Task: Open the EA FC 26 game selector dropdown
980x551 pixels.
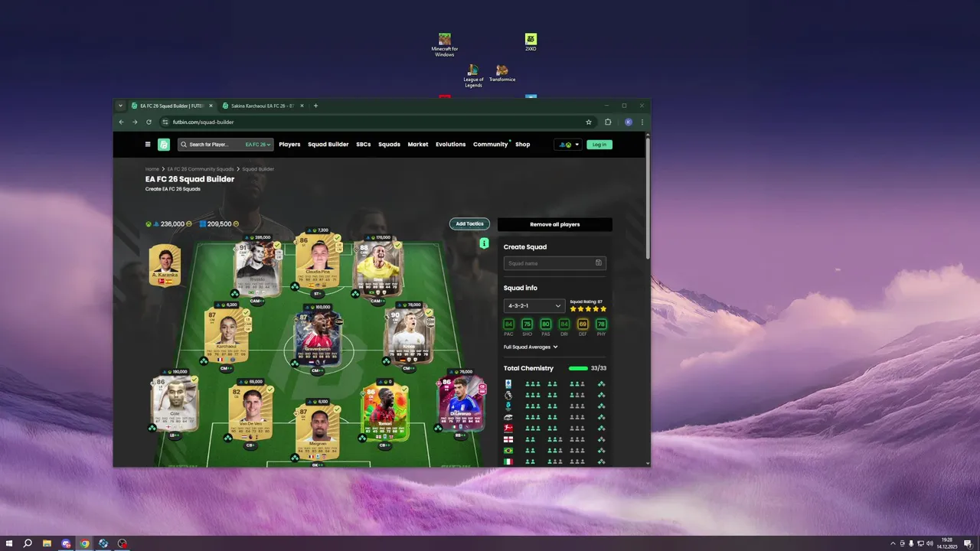Action: [258, 145]
